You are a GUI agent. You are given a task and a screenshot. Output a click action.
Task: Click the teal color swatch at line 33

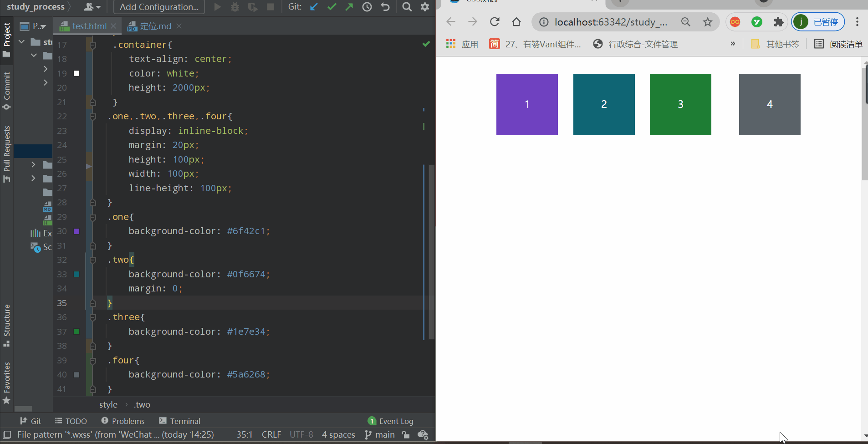[77, 274]
